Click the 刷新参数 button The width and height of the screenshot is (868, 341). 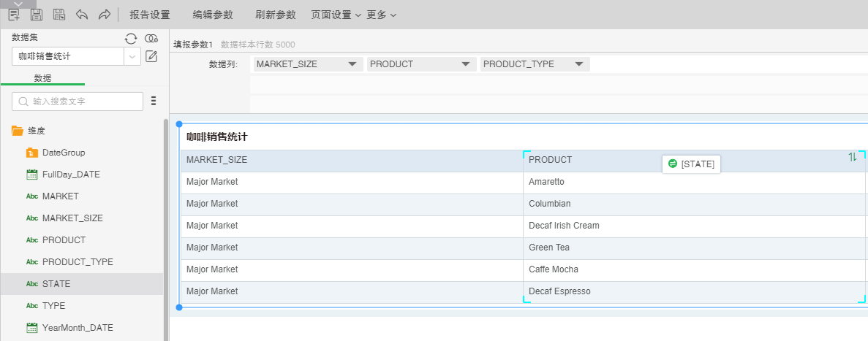point(276,15)
